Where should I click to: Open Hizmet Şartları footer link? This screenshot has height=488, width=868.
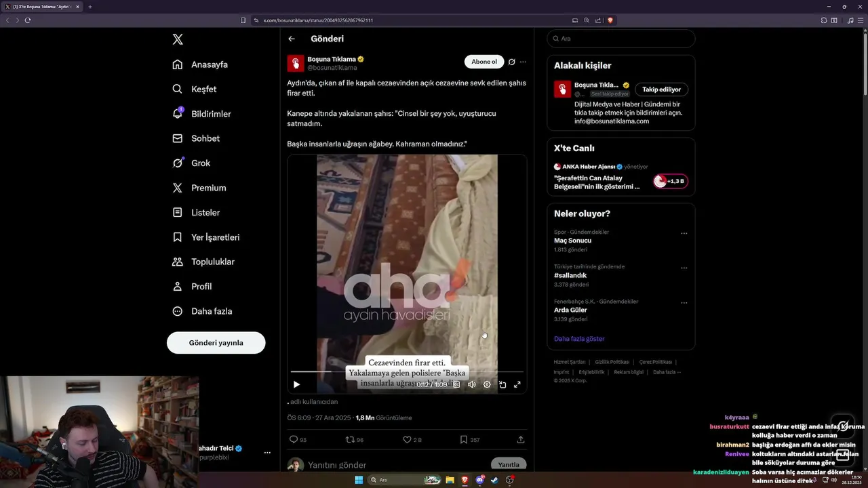tap(569, 362)
